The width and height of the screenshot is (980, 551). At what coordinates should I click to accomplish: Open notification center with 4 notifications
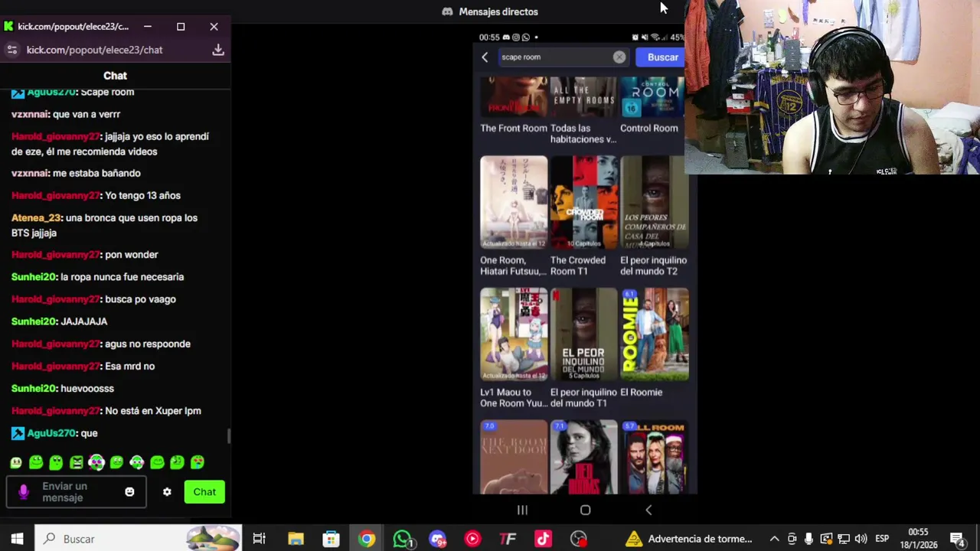coord(957,539)
